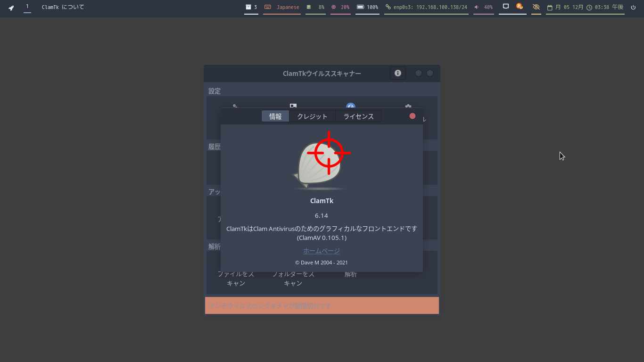This screenshot has width=644, height=362.
Task: Open the ホームページ link
Action: [322, 251]
